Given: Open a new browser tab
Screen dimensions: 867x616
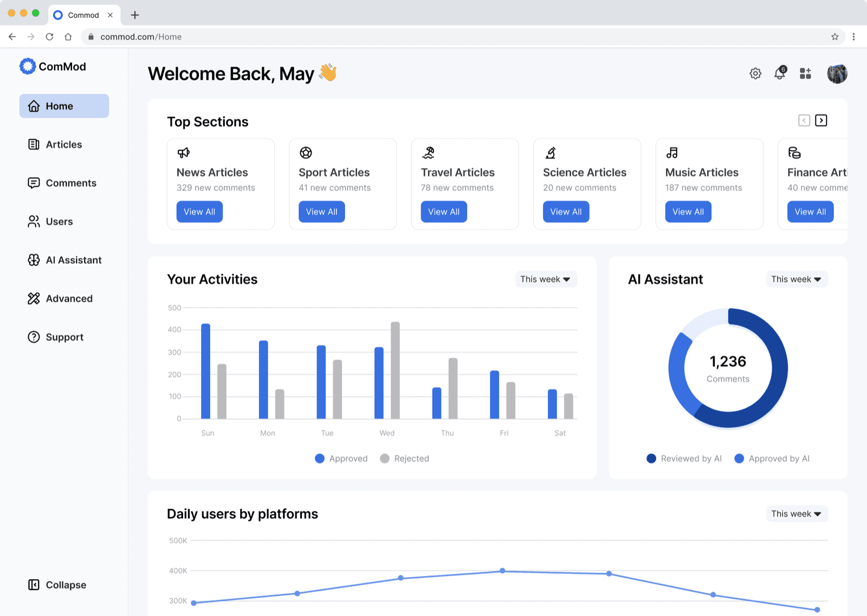Looking at the screenshot, I should click(135, 15).
